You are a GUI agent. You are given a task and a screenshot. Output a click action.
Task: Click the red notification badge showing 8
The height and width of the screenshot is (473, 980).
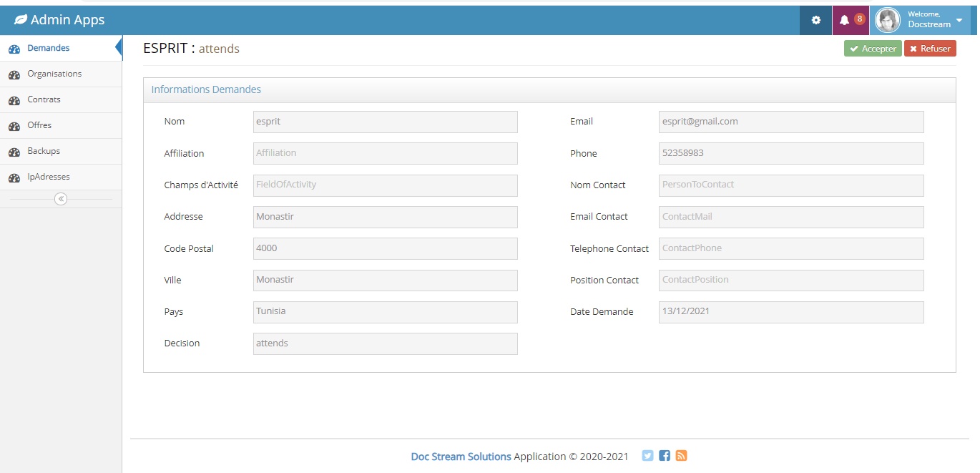[859, 19]
